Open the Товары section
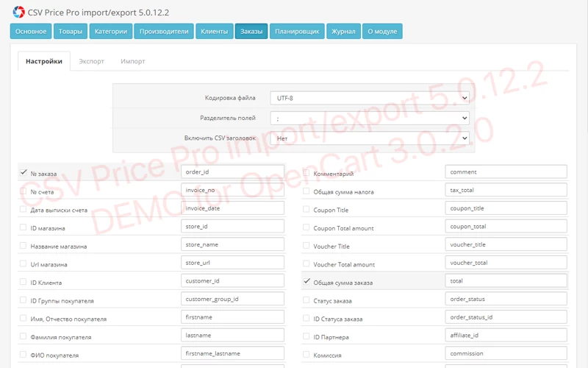The height and width of the screenshot is (368, 588). point(71,31)
